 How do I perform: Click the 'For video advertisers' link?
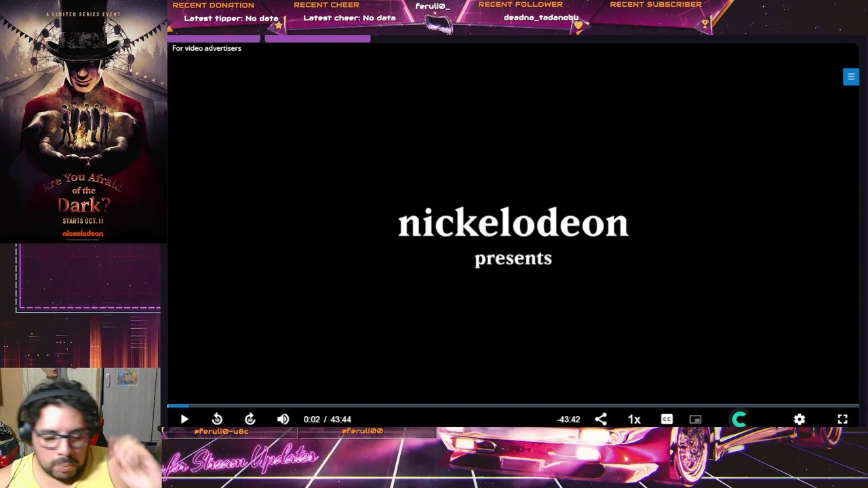[x=207, y=48]
